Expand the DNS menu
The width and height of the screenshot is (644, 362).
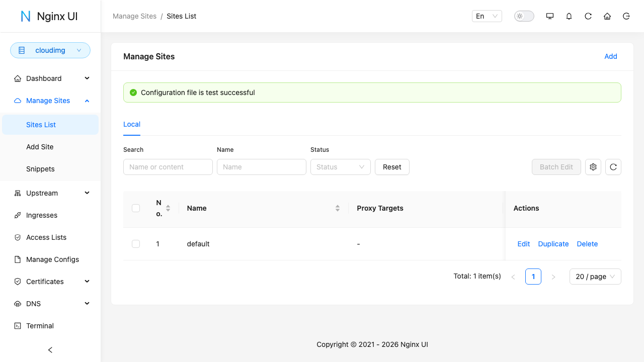coord(50,304)
